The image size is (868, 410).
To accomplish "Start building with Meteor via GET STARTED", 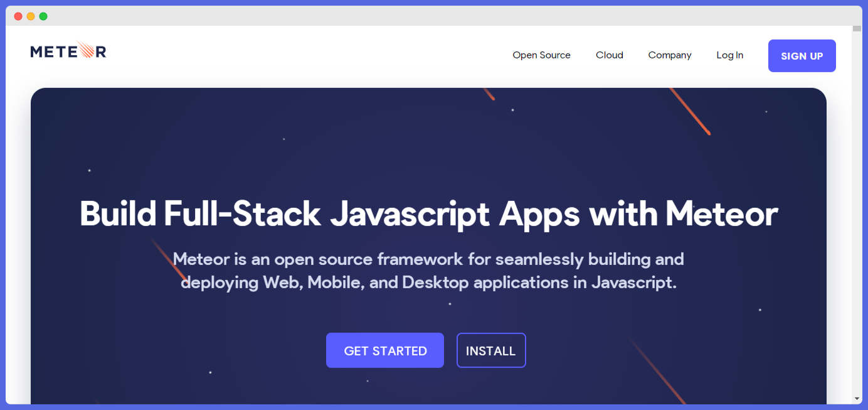I will click(384, 350).
